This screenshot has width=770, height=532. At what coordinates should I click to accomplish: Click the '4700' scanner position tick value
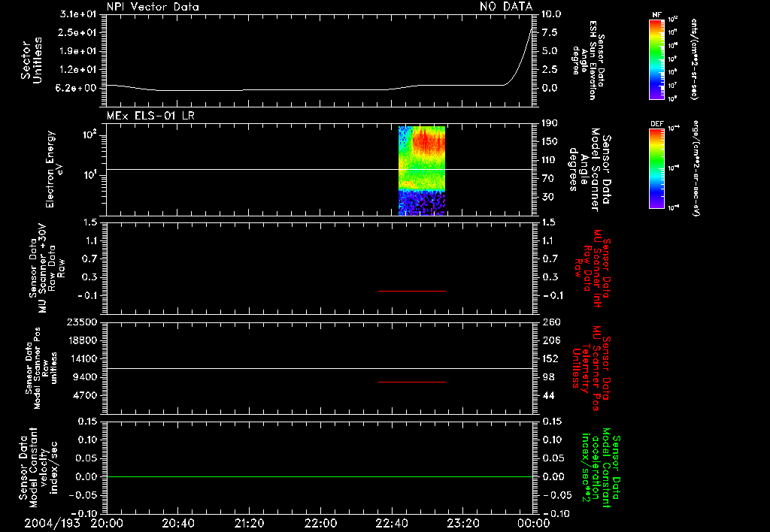point(84,395)
